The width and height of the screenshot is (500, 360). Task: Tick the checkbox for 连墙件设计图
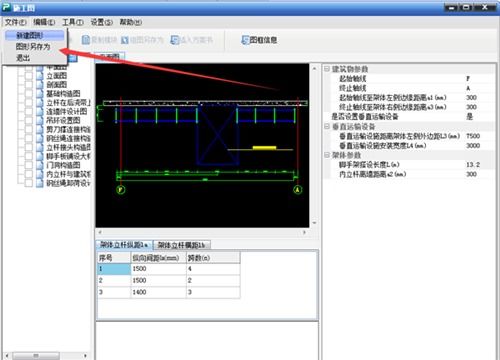click(29, 111)
